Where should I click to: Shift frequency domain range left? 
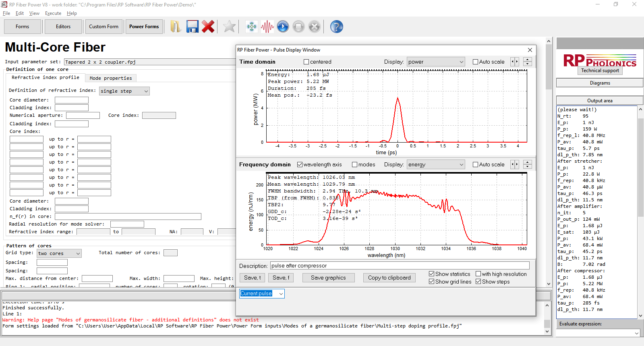point(513,164)
